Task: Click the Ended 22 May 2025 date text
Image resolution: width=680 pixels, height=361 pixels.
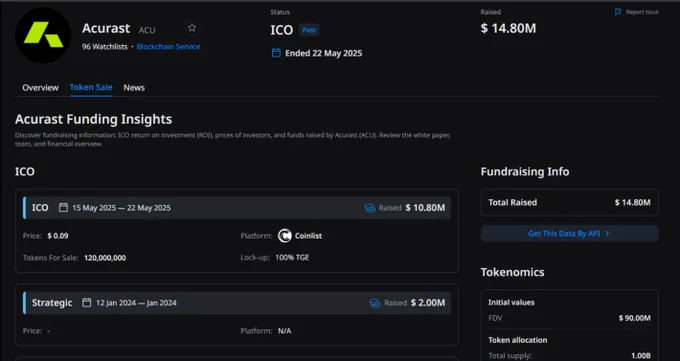Action: [324, 53]
